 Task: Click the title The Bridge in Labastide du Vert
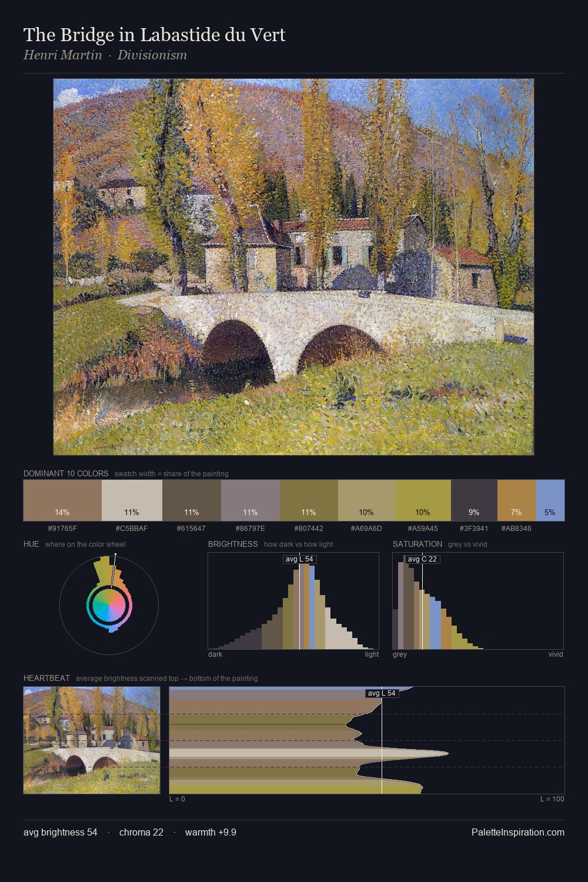tap(155, 35)
